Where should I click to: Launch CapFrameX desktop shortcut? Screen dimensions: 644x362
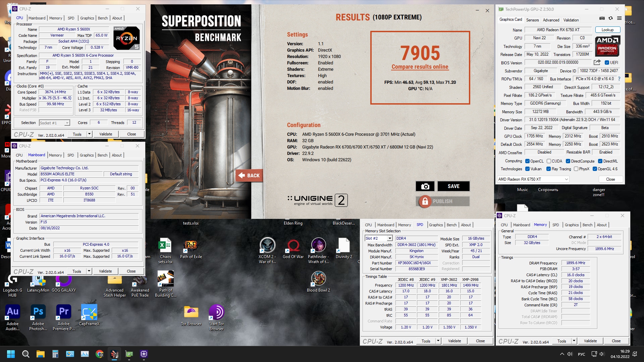pos(89,316)
